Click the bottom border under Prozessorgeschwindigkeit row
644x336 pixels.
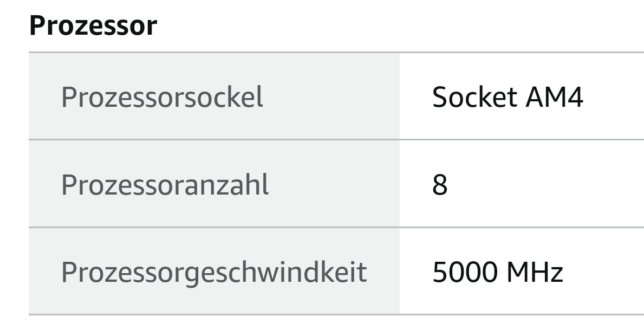[336, 315]
